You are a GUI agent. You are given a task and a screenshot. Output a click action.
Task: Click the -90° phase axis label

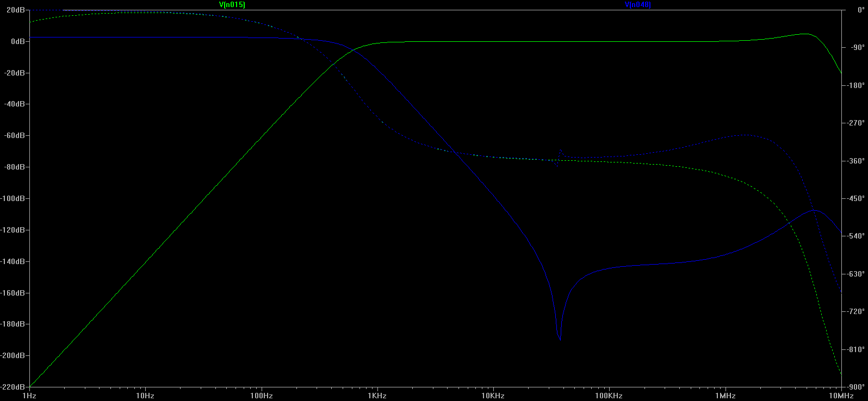(857, 47)
